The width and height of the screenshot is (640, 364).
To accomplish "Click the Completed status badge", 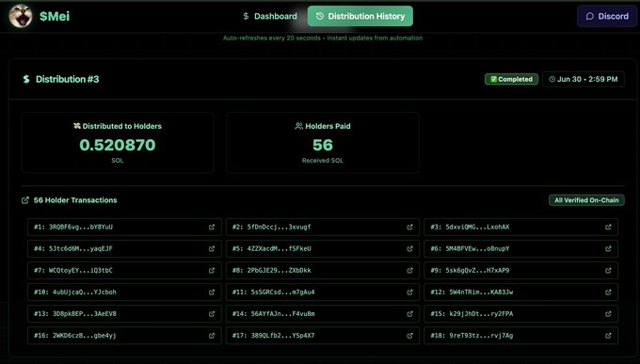I will pyautogui.click(x=511, y=79).
